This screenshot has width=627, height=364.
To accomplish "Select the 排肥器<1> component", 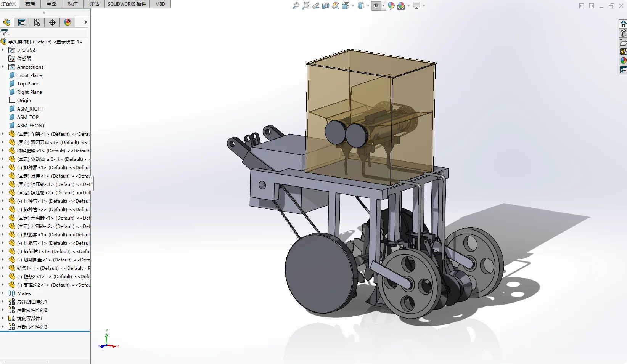I will click(49, 235).
